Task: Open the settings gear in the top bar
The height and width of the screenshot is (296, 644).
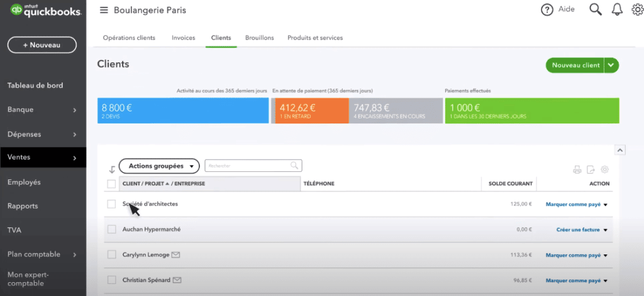Action: point(637,9)
